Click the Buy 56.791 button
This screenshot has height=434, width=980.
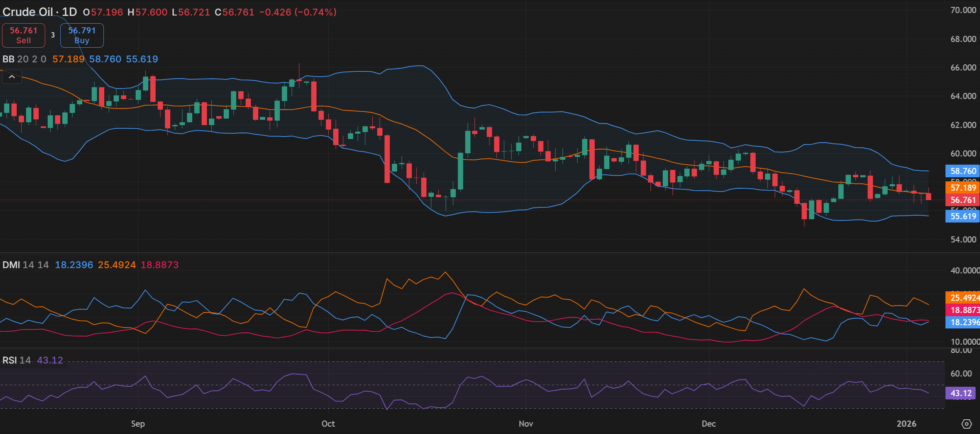pos(82,35)
